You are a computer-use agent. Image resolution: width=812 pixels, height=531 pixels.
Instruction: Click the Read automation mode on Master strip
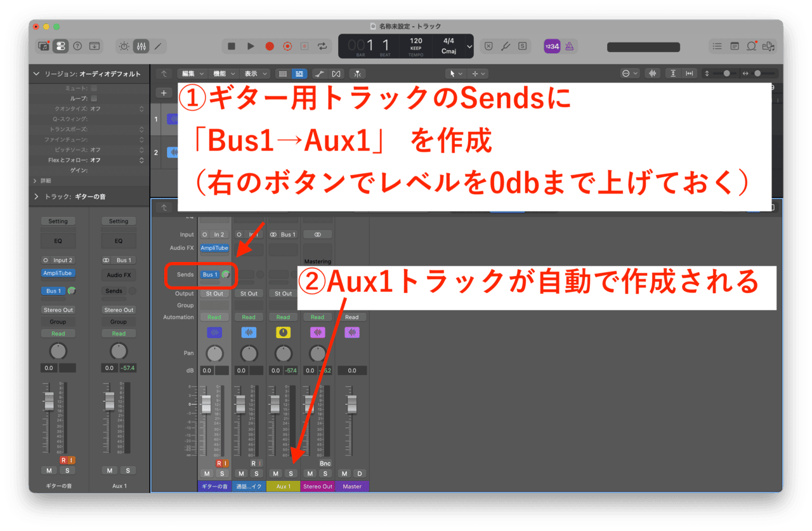(352, 317)
